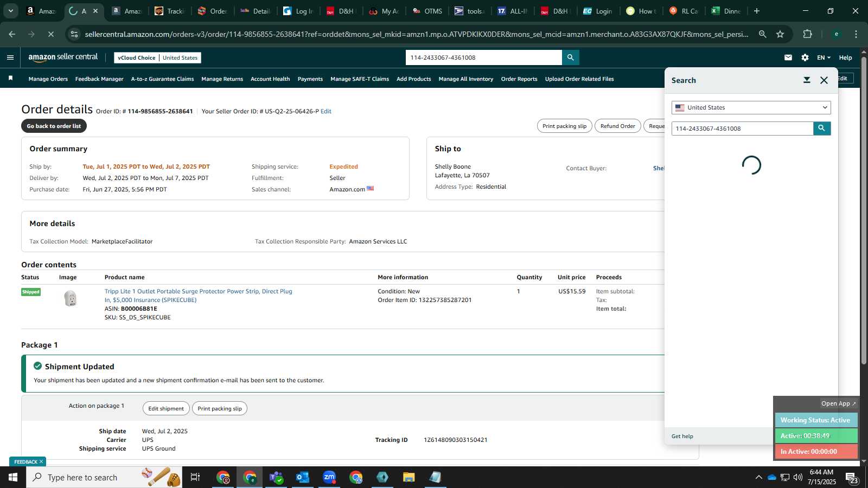868x488 pixels.
Task: Click Refund Order button
Action: [617, 126]
